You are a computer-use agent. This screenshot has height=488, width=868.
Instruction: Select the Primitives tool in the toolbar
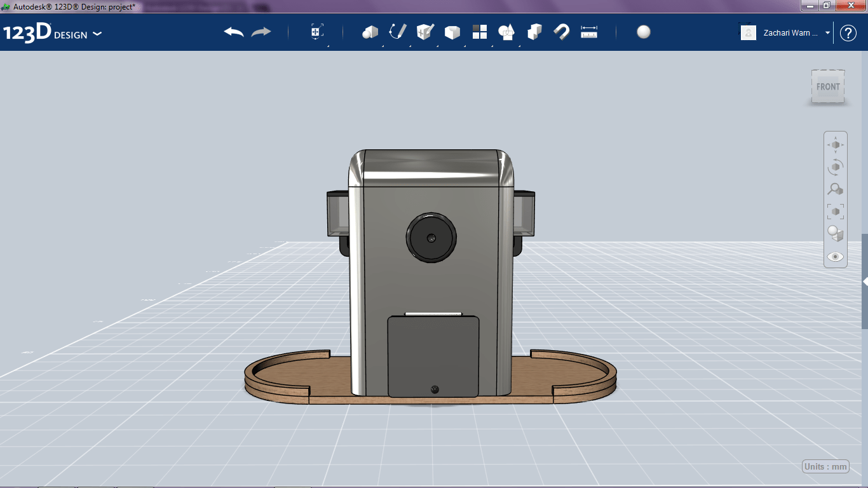(x=370, y=32)
